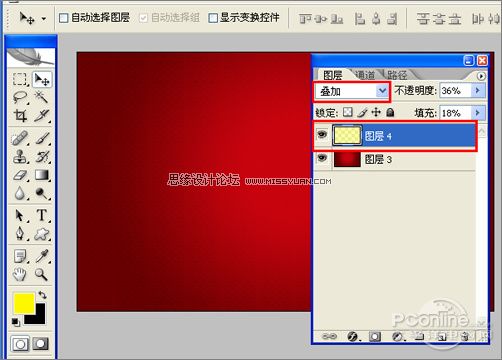
Task: Align bottom edges in options bar
Action: click(337, 19)
